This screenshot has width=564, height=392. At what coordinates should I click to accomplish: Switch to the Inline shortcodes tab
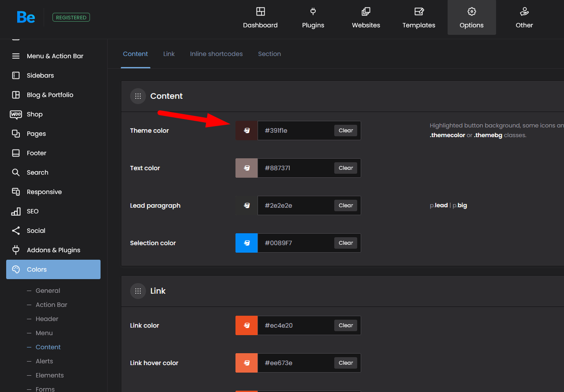click(217, 54)
